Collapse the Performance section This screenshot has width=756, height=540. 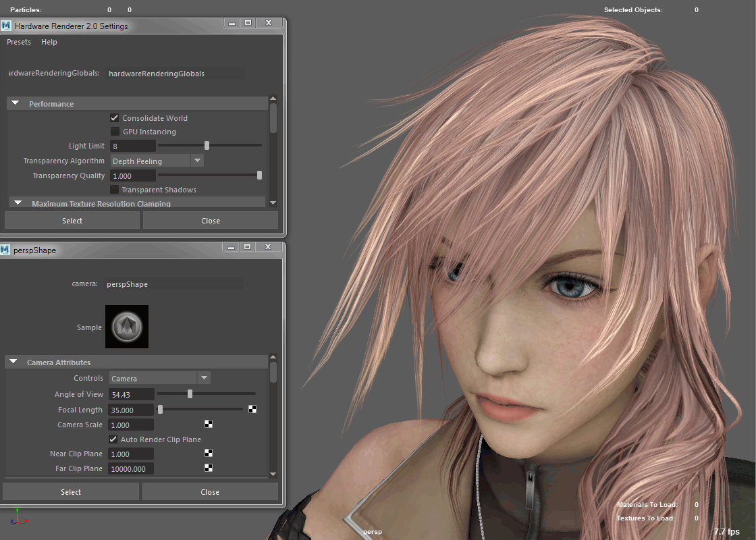(x=15, y=103)
